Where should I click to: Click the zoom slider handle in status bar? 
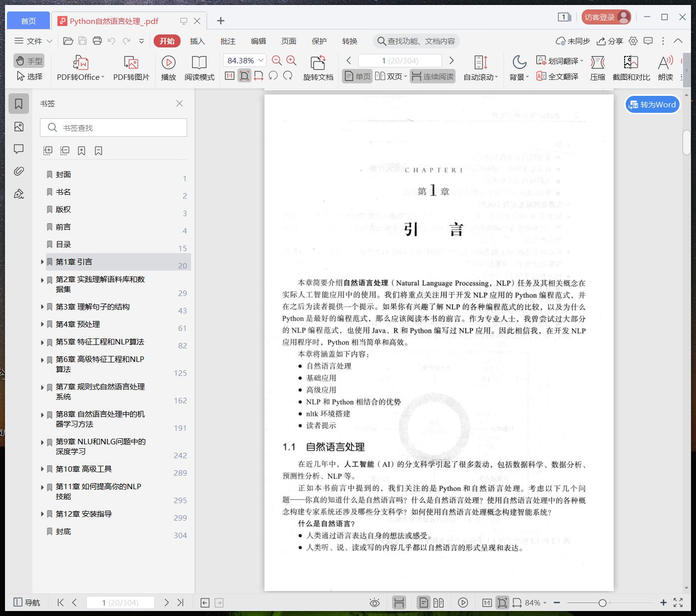[603, 603]
